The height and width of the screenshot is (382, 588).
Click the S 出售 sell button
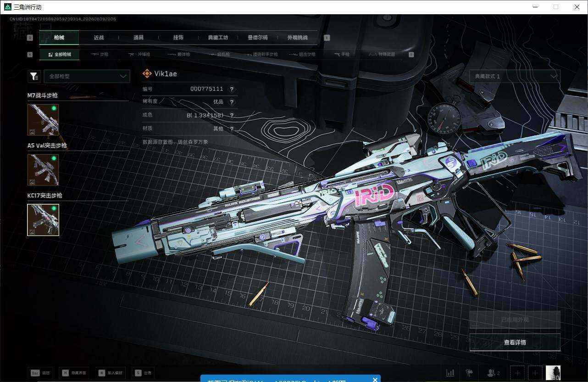click(x=143, y=373)
